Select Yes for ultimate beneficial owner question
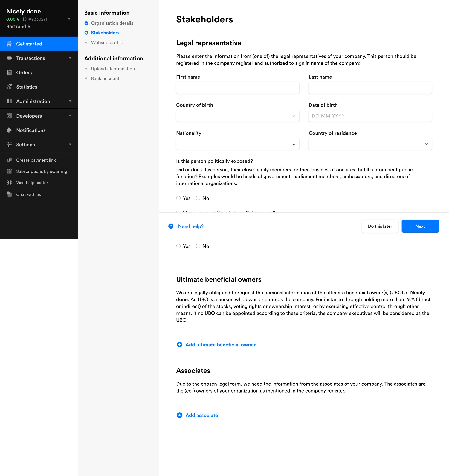 [178, 246]
